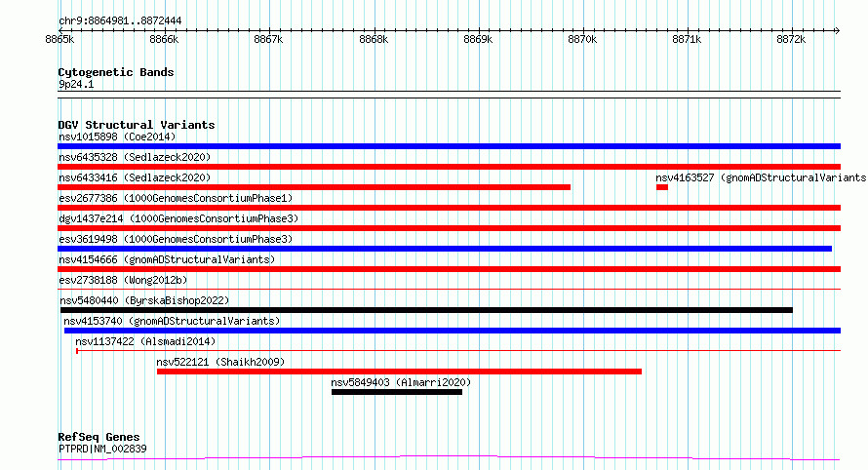Open esv2677386 (1000GenomesConsortiumPhase1) label
868x470 pixels.
point(176,198)
